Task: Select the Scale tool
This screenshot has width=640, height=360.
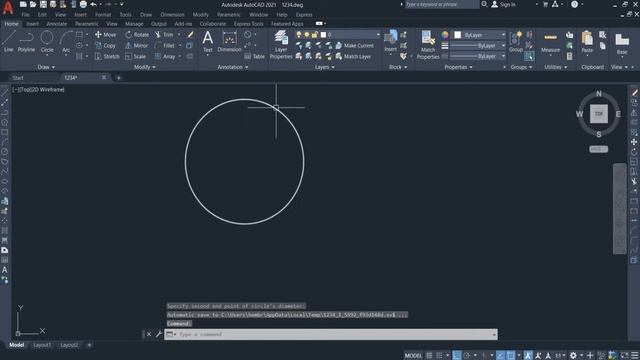Action: click(136, 56)
